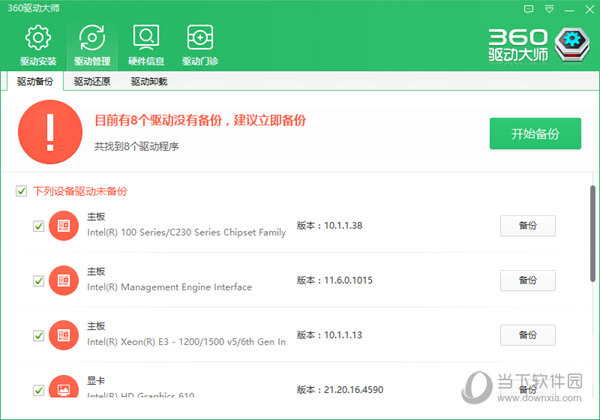
Task: Toggle the 下列设备驱动未备份 select-all checkbox
Action: (x=21, y=191)
